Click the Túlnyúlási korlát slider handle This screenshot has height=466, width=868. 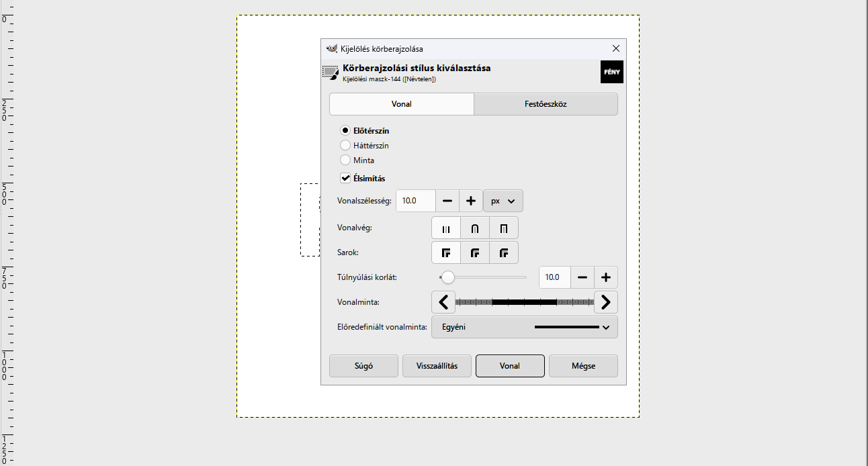[x=447, y=277]
